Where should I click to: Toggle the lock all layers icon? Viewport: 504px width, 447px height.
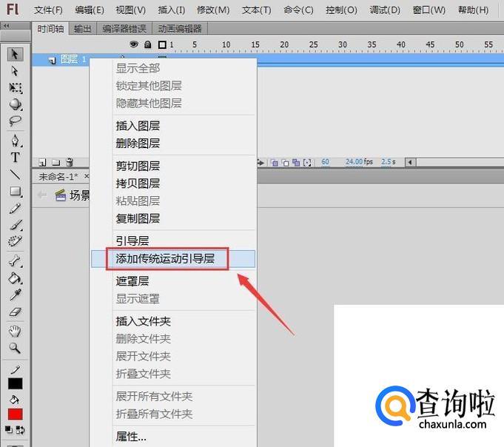coord(147,44)
